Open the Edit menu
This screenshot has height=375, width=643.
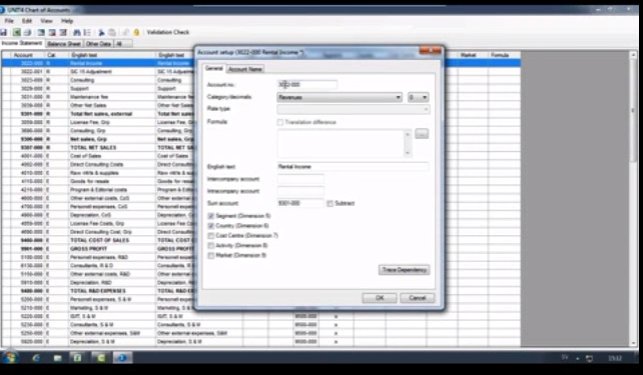[x=27, y=21]
